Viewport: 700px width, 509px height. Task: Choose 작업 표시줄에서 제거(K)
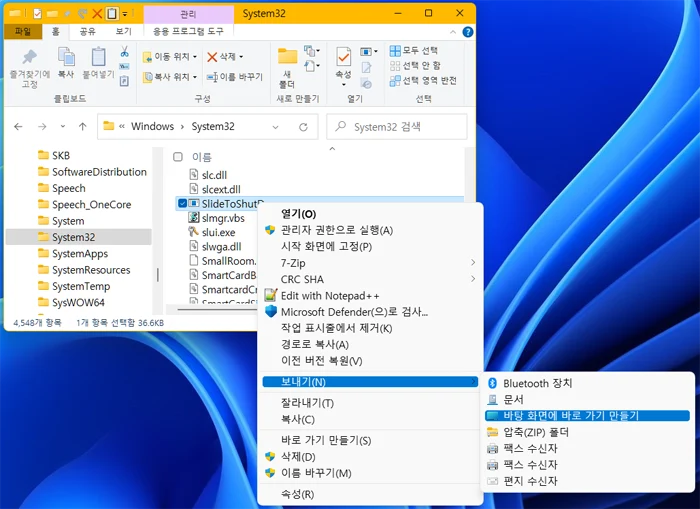[x=371, y=328]
